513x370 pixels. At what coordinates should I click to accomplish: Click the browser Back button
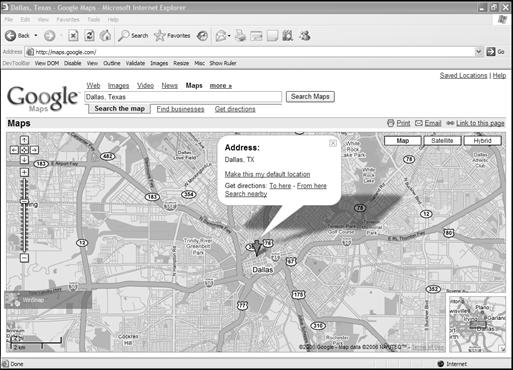pyautogui.click(x=17, y=35)
